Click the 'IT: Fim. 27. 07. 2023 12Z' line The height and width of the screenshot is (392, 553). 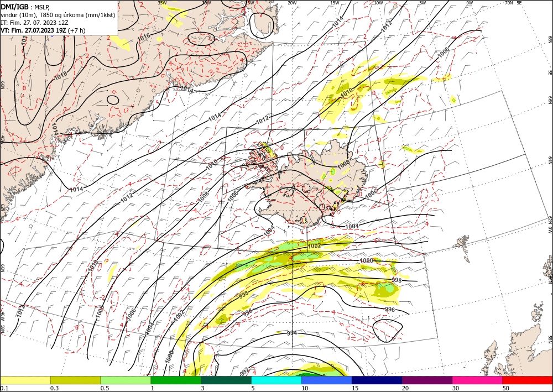[x=34, y=23]
